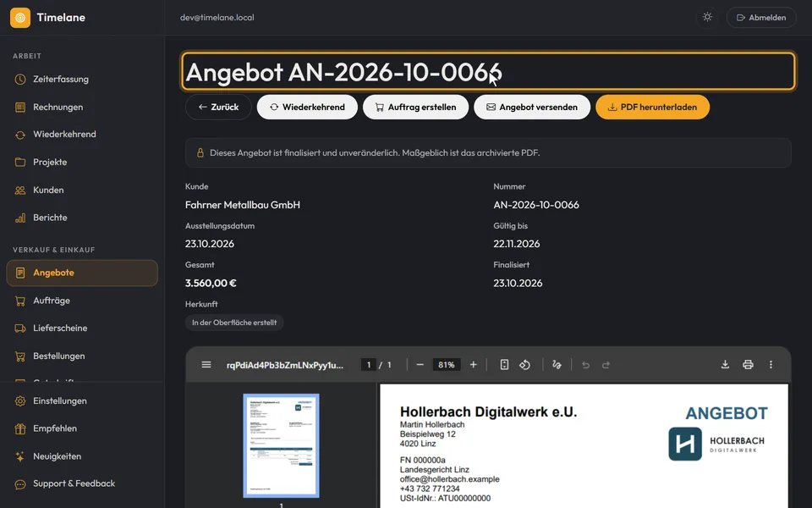812x508 pixels.
Task: Click the Rechnungen invoice icon
Action: [20, 108]
